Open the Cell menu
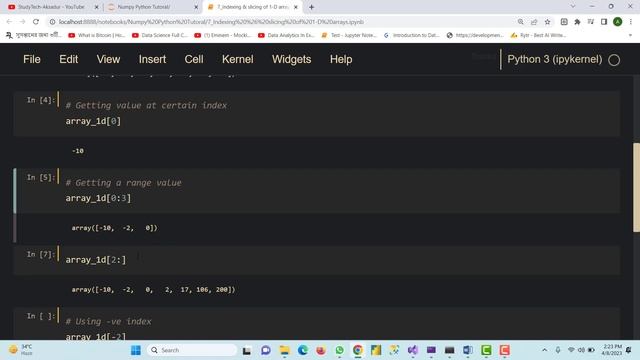 pos(193,59)
